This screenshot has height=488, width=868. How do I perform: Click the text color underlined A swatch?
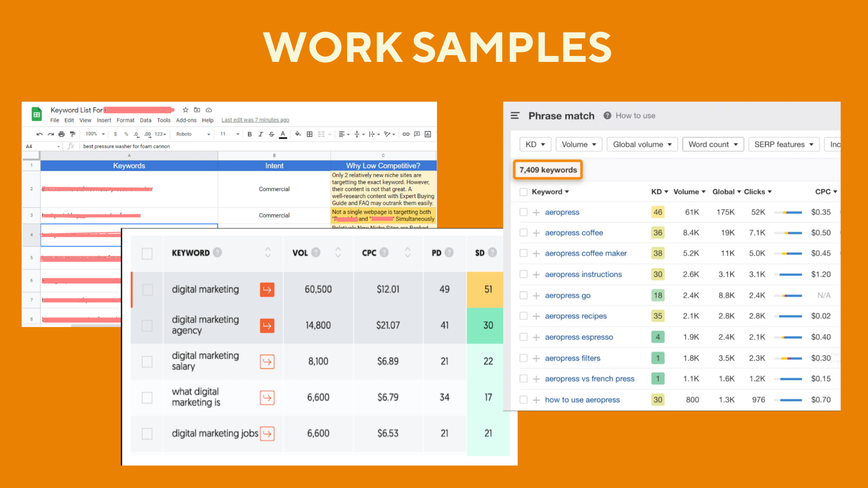[283, 134]
